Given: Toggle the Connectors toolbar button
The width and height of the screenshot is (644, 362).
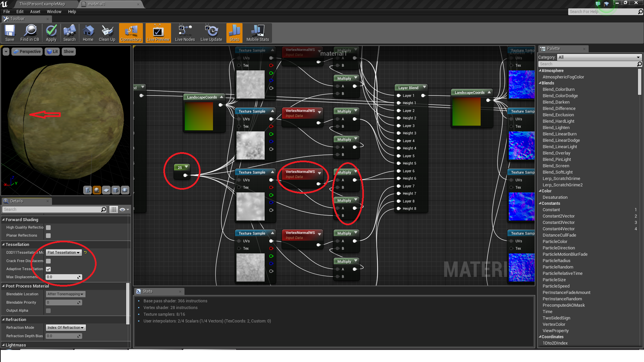Looking at the screenshot, I should coord(131,33).
